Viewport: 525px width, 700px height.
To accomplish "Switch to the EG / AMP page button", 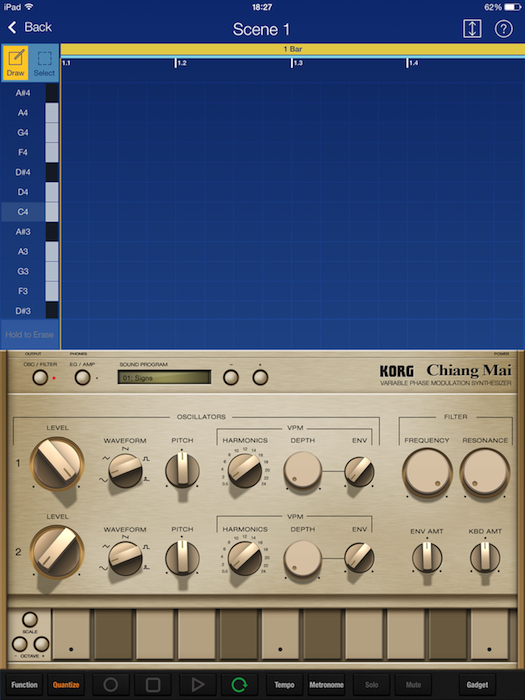I will tap(82, 378).
